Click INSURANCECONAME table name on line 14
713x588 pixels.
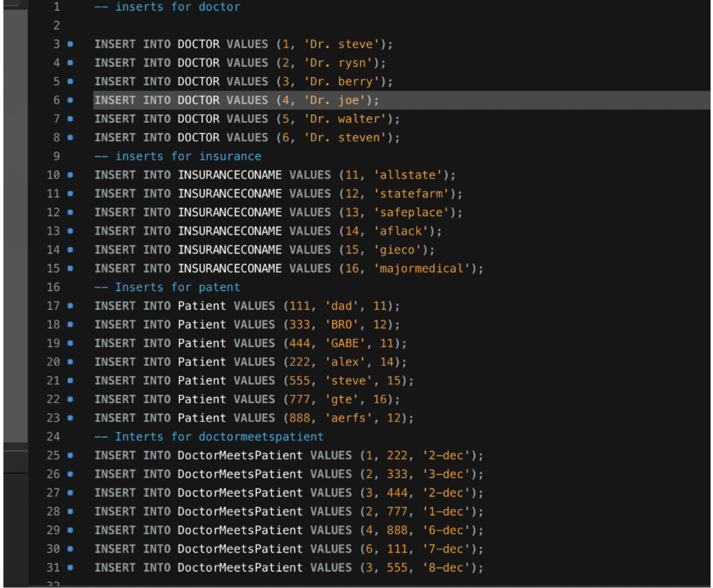[230, 250]
